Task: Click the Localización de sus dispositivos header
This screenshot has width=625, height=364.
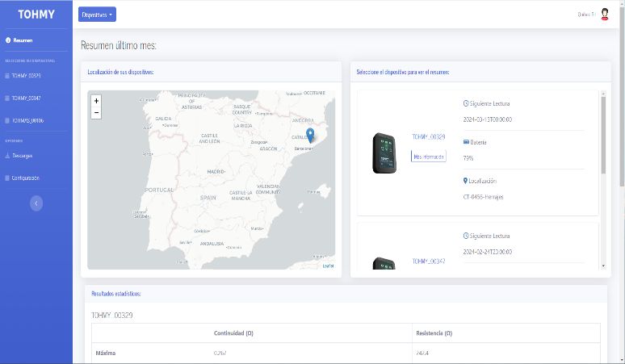Action: click(x=120, y=72)
